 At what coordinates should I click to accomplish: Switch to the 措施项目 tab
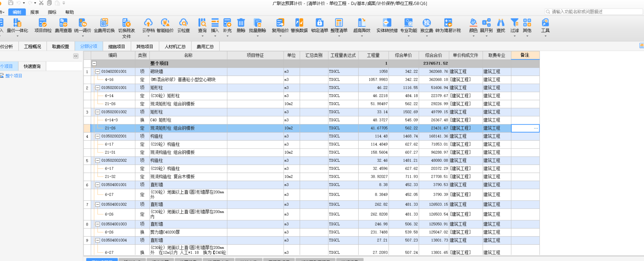click(117, 46)
